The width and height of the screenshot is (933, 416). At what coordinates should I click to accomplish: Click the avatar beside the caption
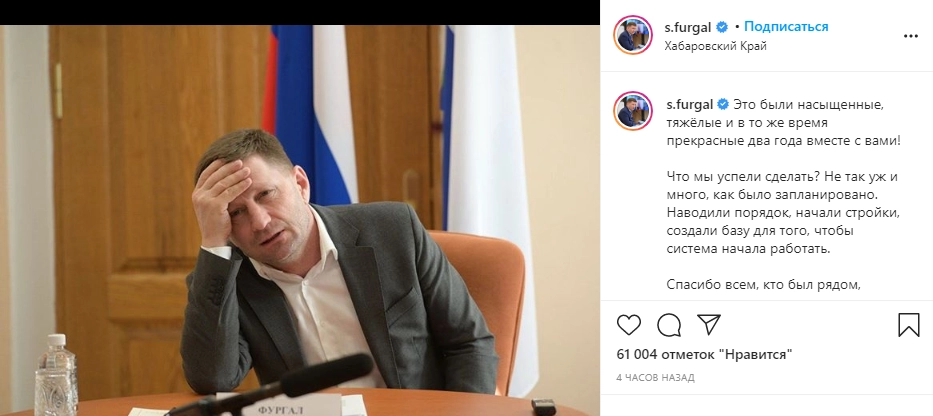[x=633, y=111]
